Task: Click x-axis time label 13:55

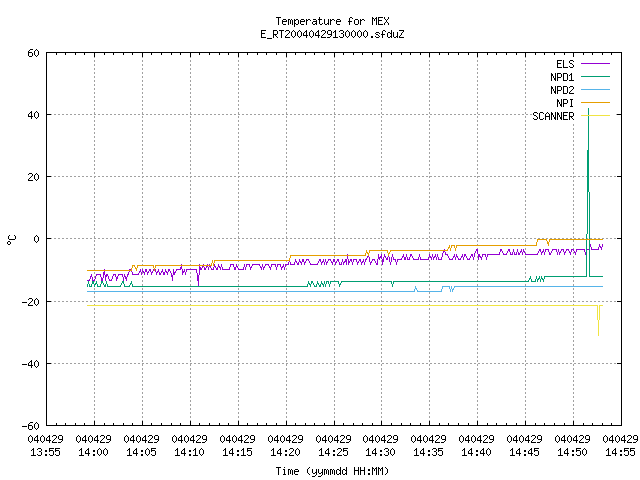Action: pyautogui.click(x=45, y=452)
